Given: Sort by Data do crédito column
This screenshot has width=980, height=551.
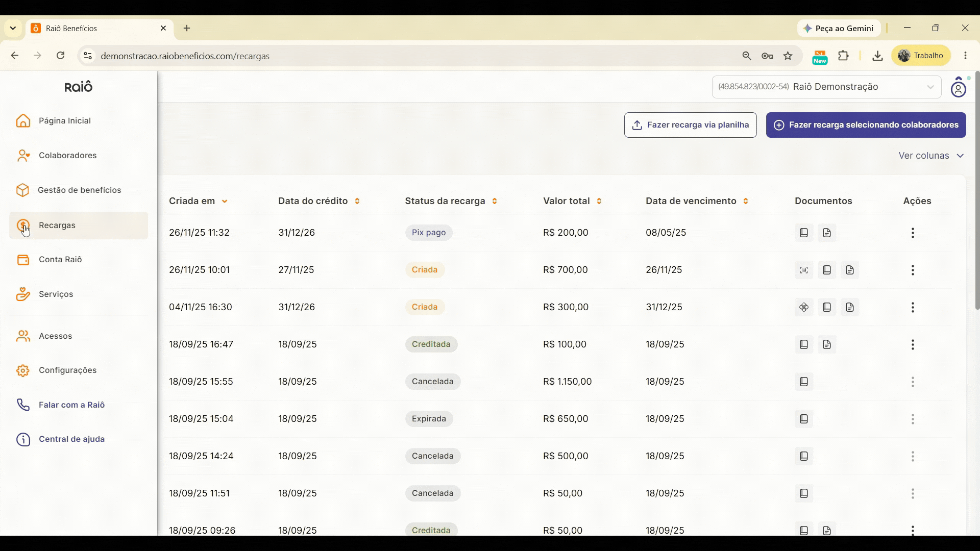Looking at the screenshot, I should click(319, 201).
